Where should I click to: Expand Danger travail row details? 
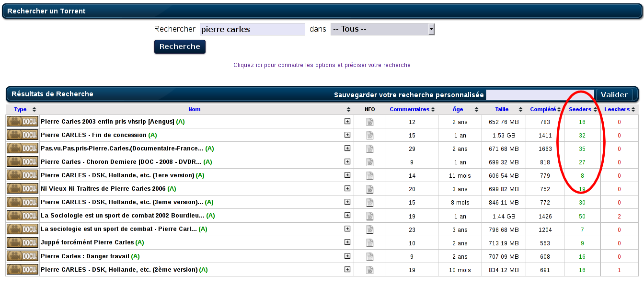(347, 256)
